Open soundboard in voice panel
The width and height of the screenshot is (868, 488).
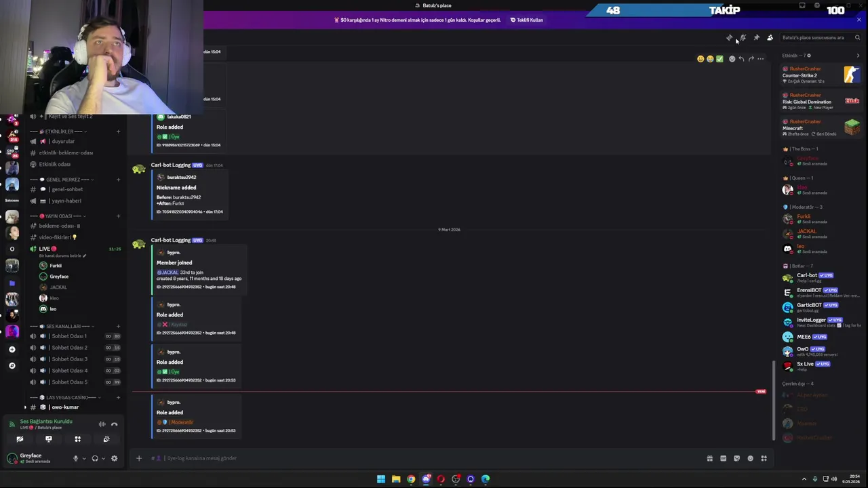pos(106,439)
